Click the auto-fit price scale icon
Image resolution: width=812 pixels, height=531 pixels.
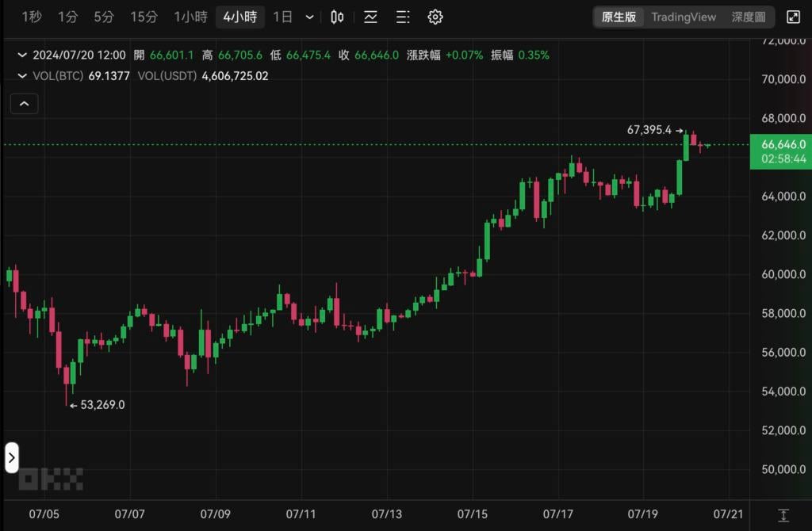[783, 515]
